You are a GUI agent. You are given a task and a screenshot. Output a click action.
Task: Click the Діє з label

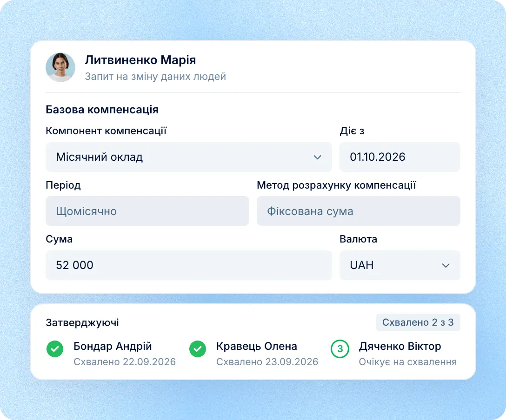pos(352,131)
